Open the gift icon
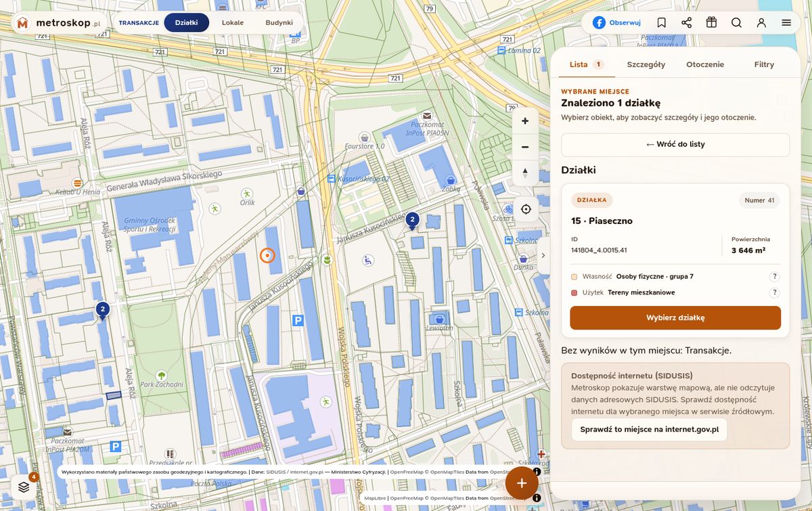The image size is (812, 511). tap(711, 22)
